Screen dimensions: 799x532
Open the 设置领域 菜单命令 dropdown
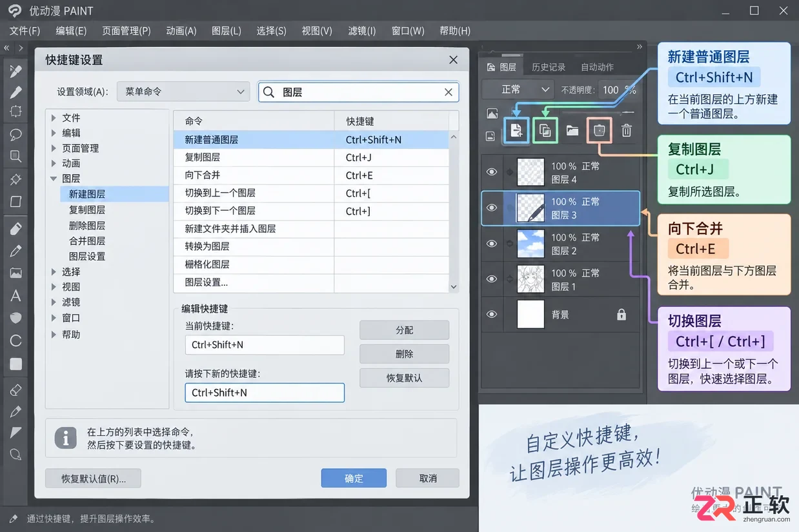pyautogui.click(x=183, y=92)
